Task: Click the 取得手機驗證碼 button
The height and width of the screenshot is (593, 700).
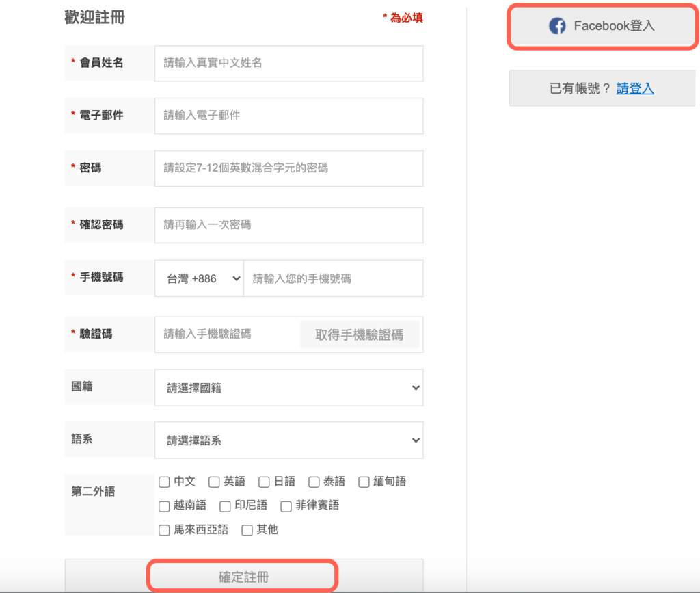Action: click(360, 334)
